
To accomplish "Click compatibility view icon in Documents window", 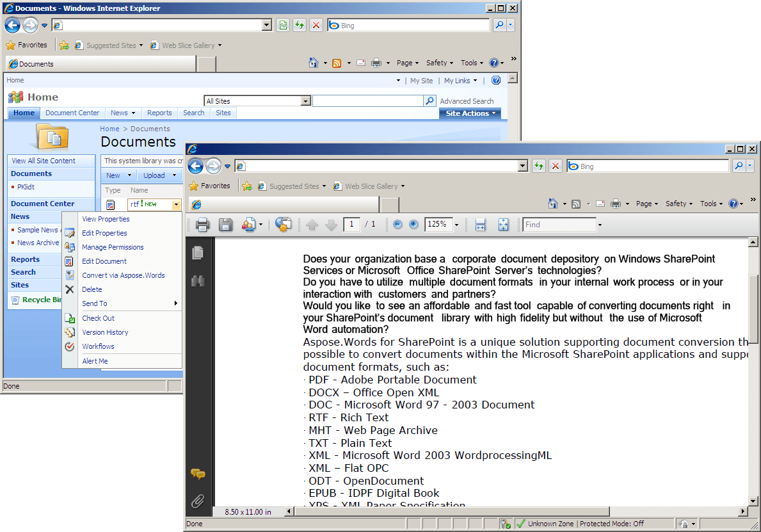I will pos(283,25).
